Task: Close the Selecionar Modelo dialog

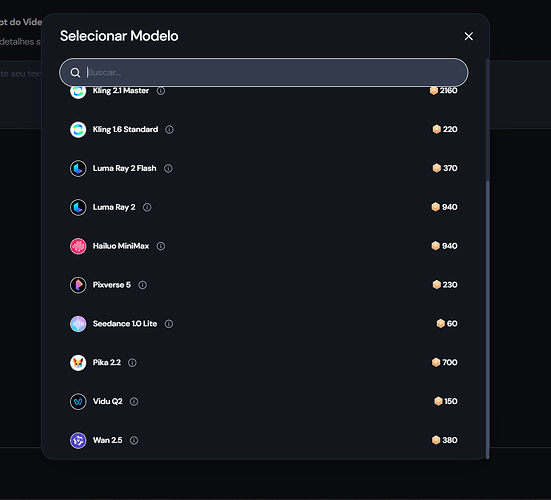Action: click(x=468, y=36)
